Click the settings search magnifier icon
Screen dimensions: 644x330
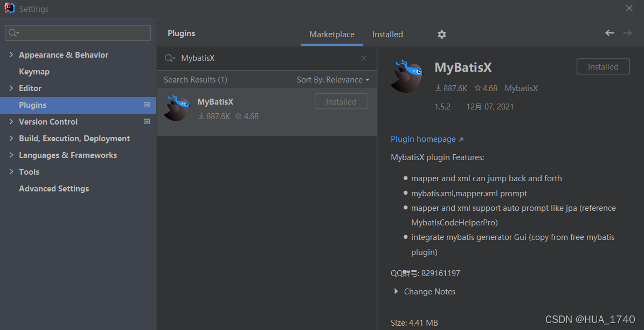[x=14, y=33]
